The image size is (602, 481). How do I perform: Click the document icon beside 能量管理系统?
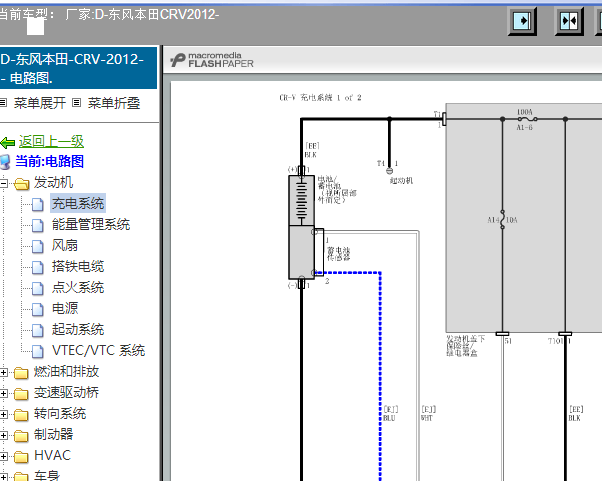tap(37, 225)
